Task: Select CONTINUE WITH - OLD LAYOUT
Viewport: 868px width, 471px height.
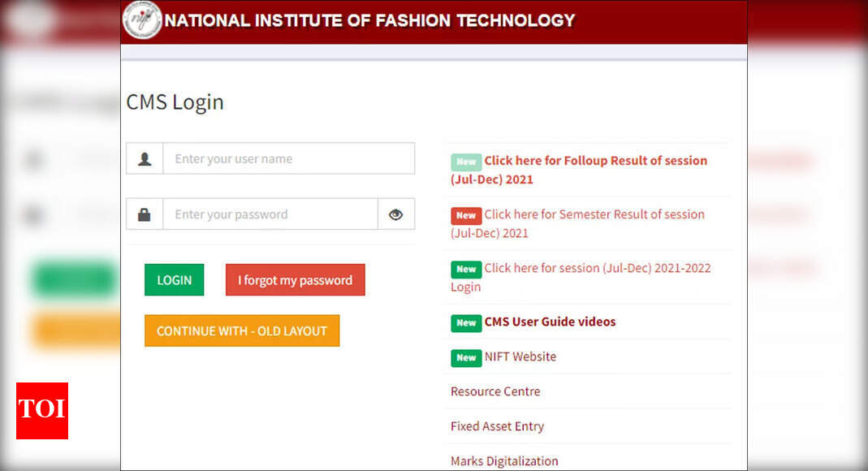Action: (x=242, y=331)
